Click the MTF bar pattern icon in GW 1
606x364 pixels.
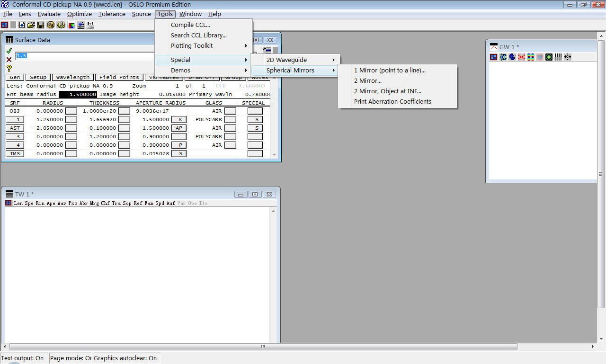point(558,57)
